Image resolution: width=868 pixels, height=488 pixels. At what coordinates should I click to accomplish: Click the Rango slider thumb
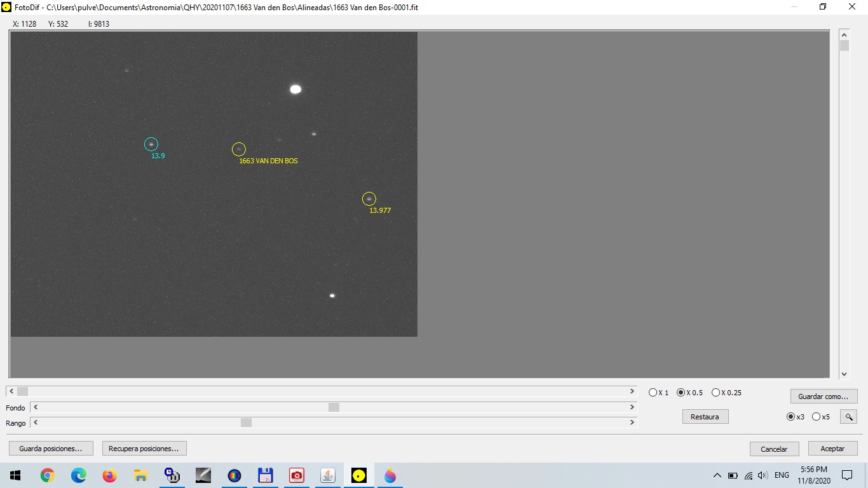pos(246,423)
